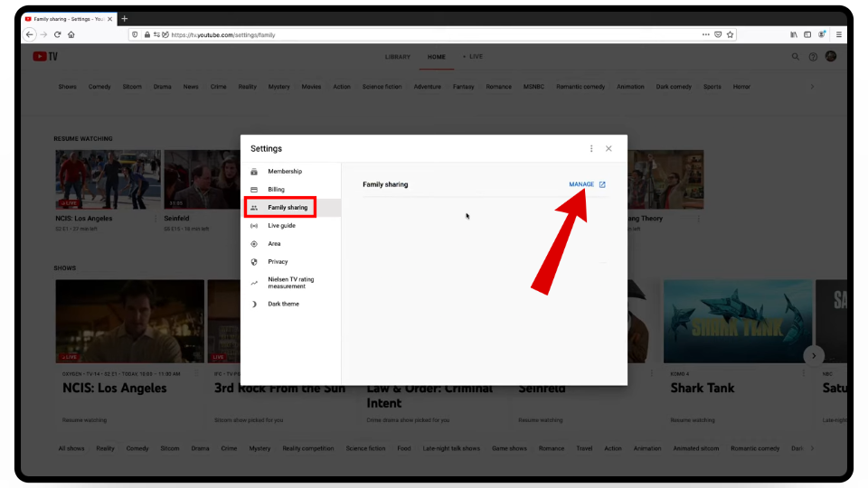Open the Seinfeld resume-watching thumbnail
Image resolution: width=868 pixels, height=488 pixels.
202,179
